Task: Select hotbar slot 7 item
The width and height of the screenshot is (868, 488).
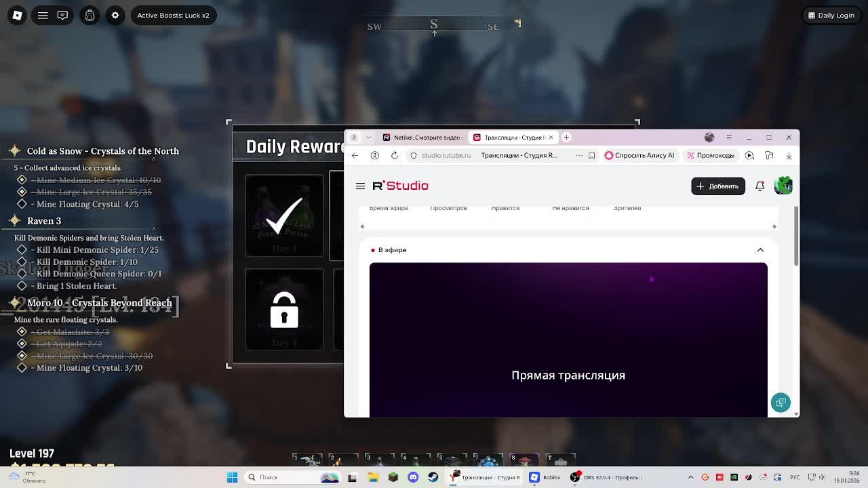Action: [488, 461]
